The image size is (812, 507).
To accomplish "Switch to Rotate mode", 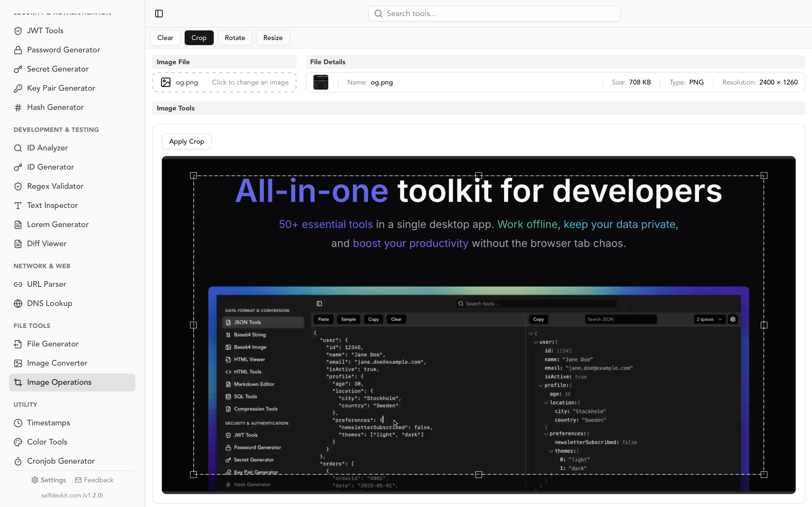I will tap(235, 37).
